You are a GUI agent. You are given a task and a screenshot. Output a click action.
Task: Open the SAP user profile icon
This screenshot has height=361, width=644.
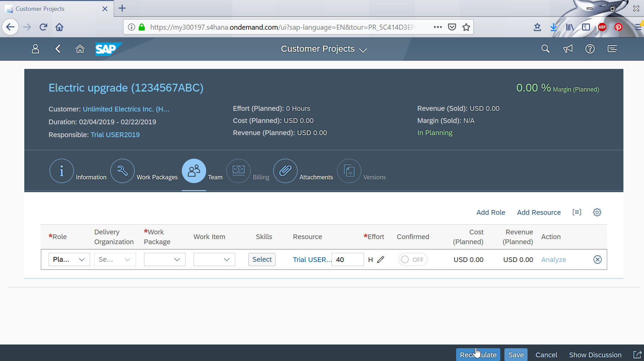pos(35,49)
